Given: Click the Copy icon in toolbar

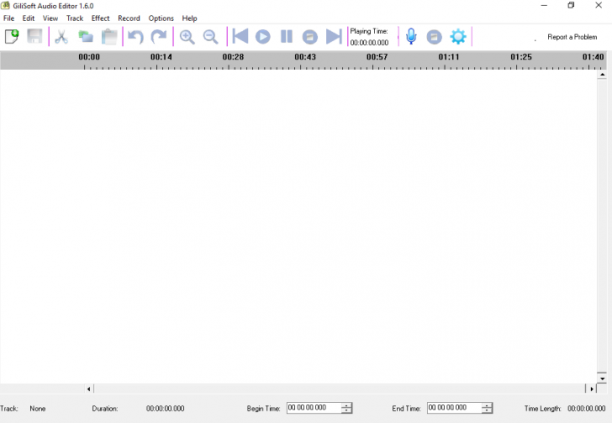Looking at the screenshot, I should [x=85, y=37].
